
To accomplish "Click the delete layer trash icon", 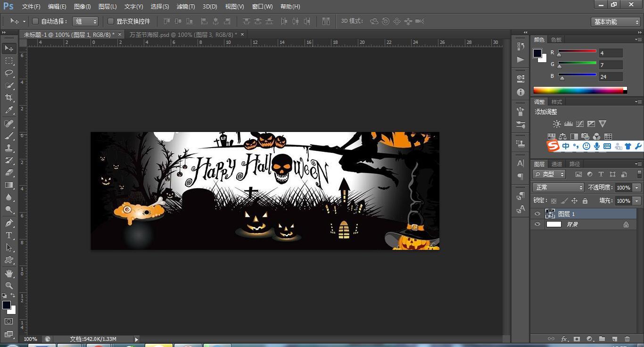I will tap(627, 339).
